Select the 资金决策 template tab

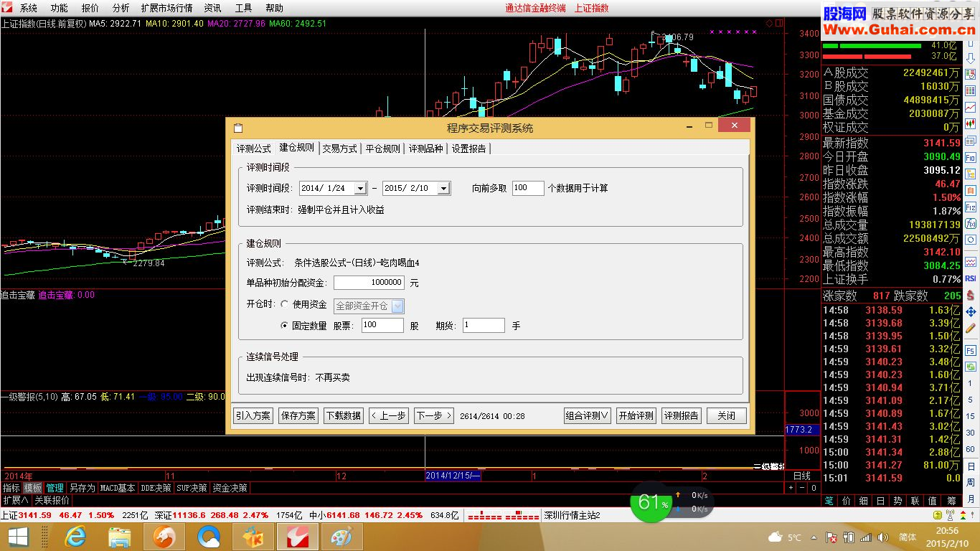click(230, 488)
